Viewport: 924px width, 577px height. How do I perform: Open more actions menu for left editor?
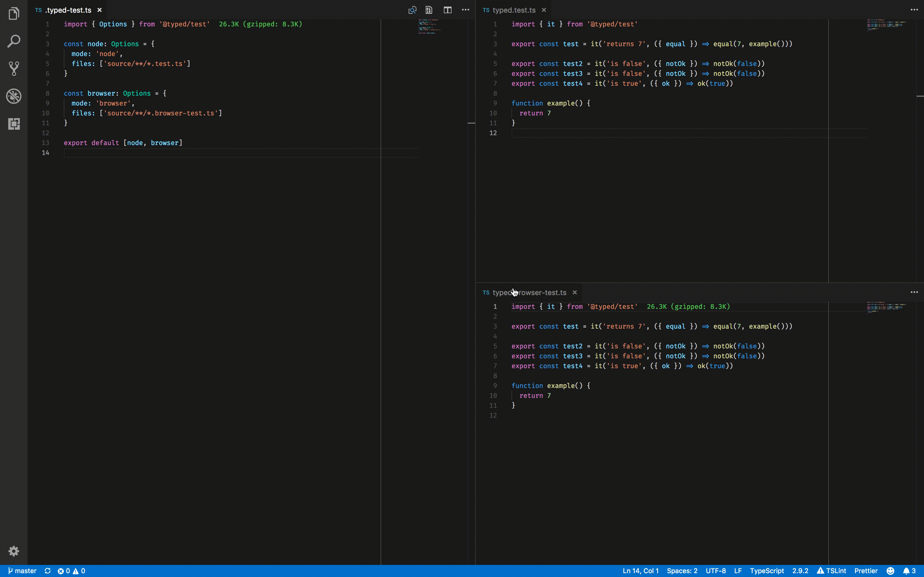[x=465, y=10]
